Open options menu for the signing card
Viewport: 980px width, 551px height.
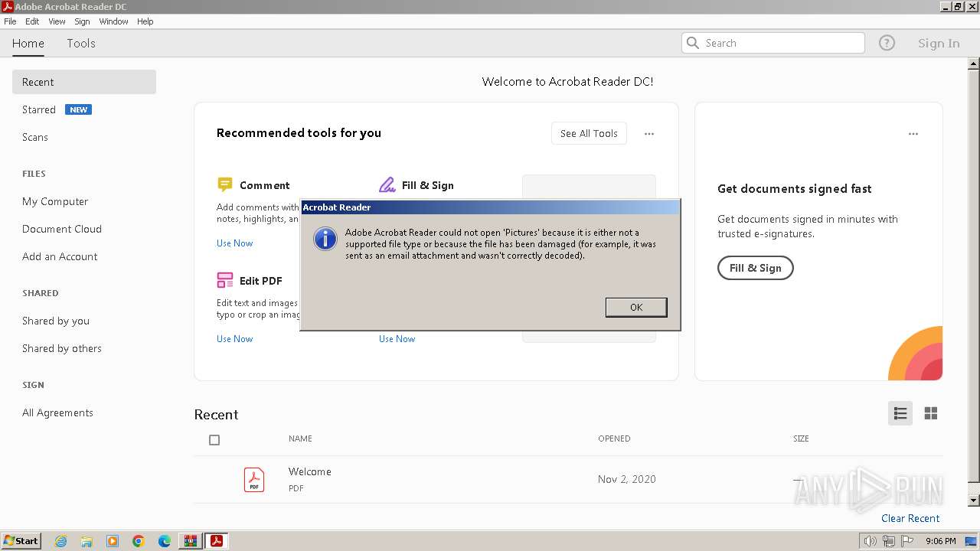pos(913,134)
